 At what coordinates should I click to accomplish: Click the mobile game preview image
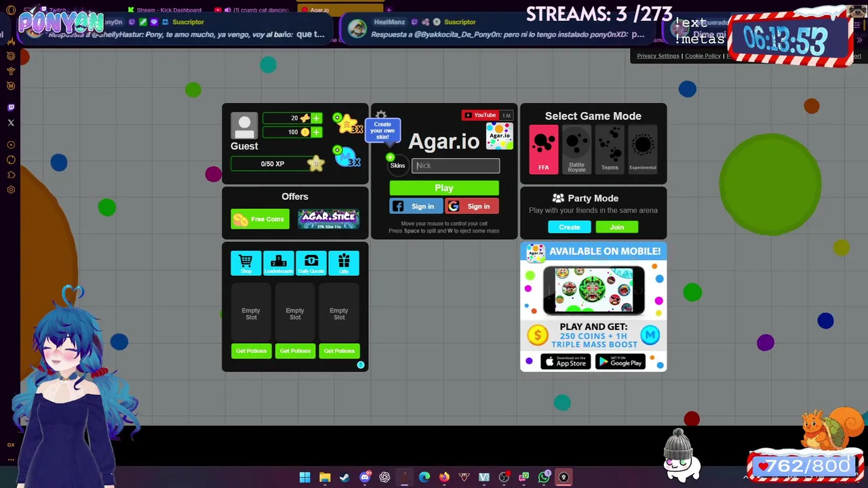pyautogui.click(x=594, y=290)
